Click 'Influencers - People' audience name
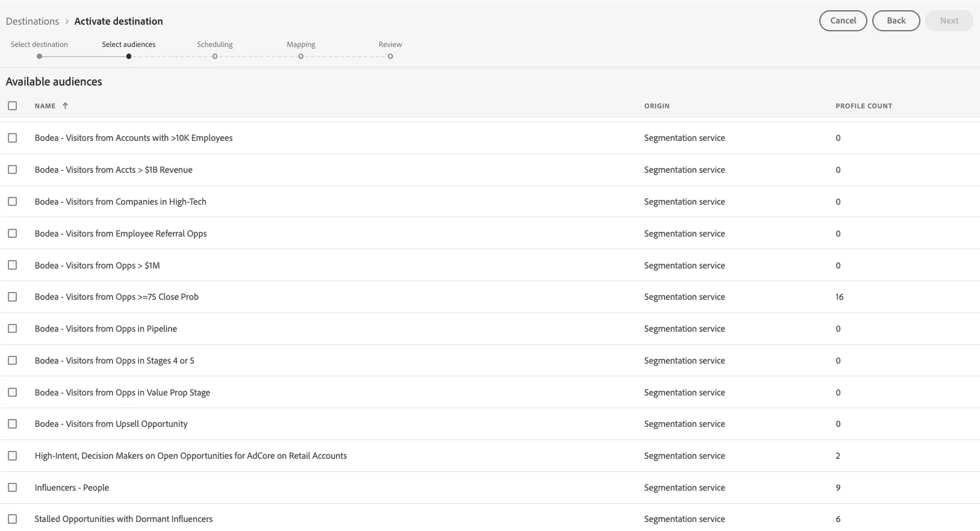Image resolution: width=980 pixels, height=531 pixels. [72, 488]
